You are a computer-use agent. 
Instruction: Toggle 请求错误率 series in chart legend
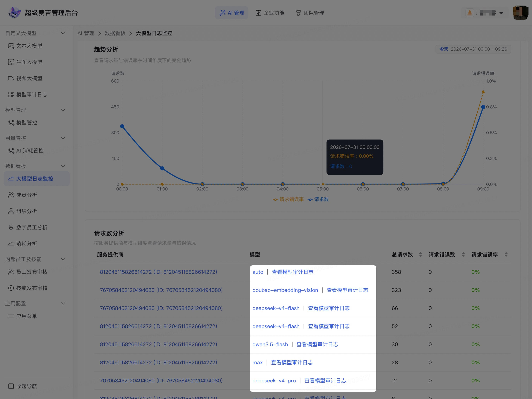288,199
